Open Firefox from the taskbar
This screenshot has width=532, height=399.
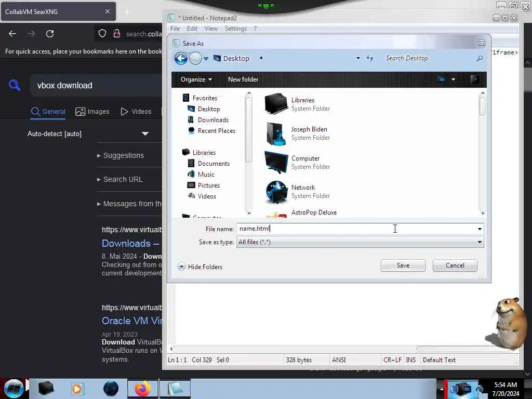[x=143, y=389]
